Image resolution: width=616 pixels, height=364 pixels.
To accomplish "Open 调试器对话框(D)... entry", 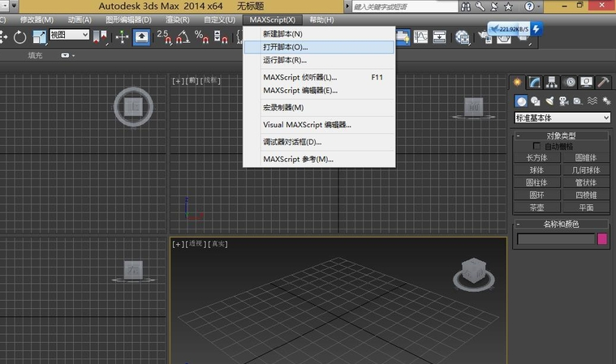I will point(319,142).
